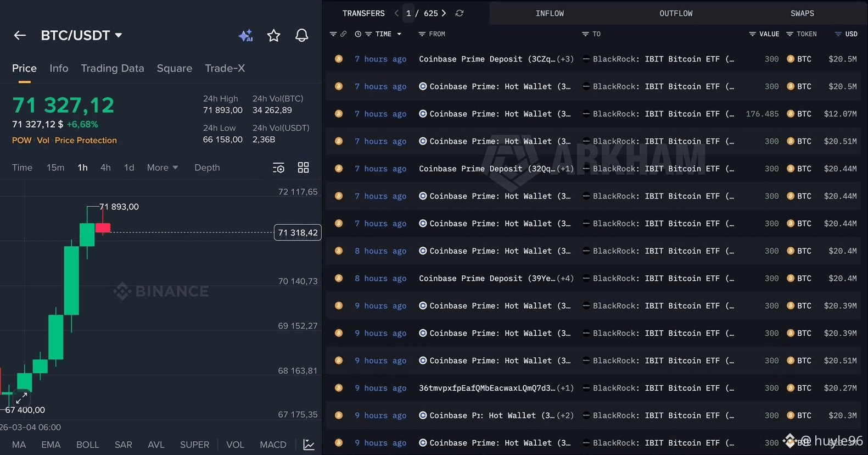868x455 pixels.
Task: Open the chart grid layout icon
Action: point(303,168)
